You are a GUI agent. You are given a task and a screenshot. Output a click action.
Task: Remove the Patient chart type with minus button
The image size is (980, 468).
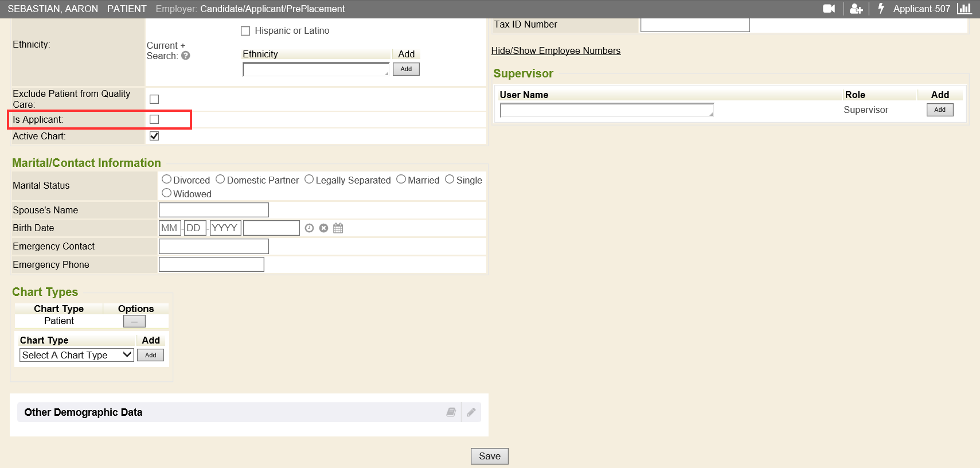(134, 321)
